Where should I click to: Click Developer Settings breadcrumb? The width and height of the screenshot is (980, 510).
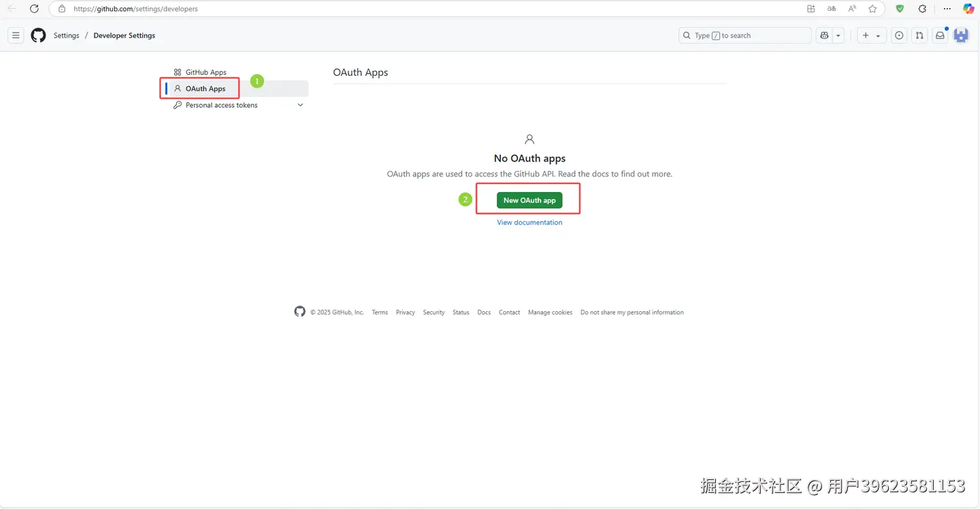pos(125,35)
